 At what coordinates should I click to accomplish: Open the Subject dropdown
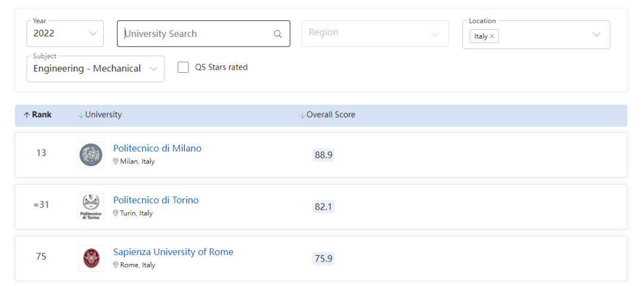95,69
